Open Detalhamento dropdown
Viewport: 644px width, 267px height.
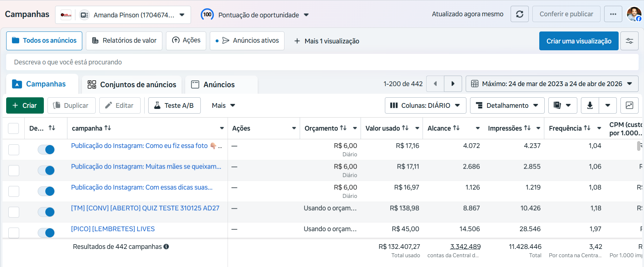coord(507,105)
